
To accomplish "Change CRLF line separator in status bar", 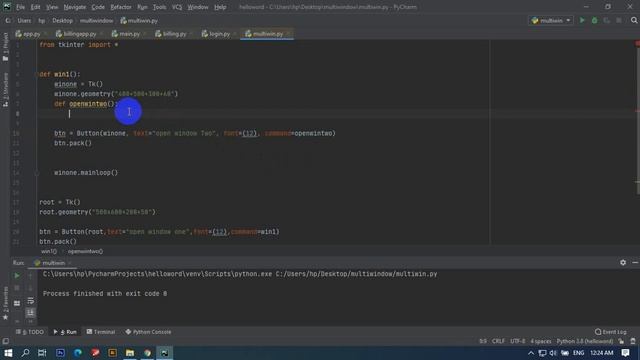I will tap(498, 341).
